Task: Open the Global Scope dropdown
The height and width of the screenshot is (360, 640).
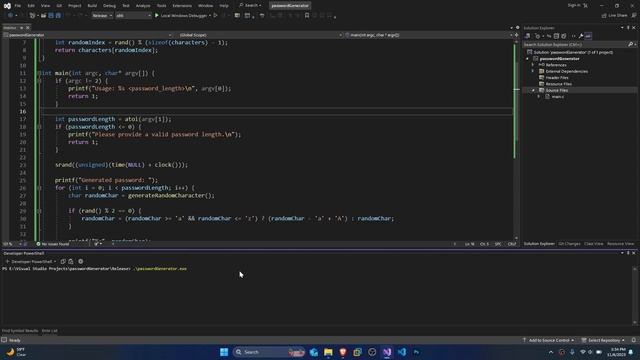Action: (x=260, y=35)
